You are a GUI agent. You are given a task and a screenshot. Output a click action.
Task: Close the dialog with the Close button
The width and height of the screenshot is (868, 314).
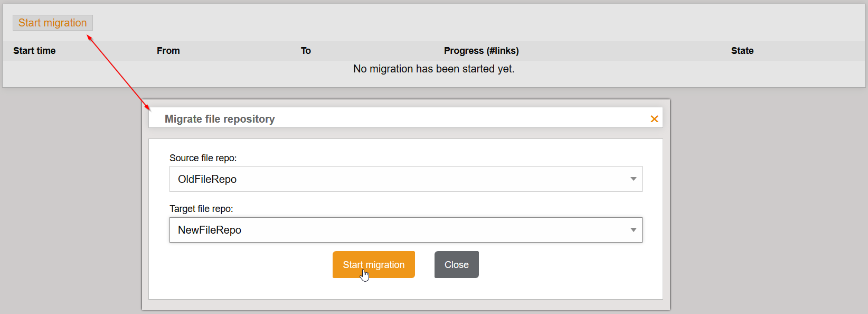pos(456,264)
